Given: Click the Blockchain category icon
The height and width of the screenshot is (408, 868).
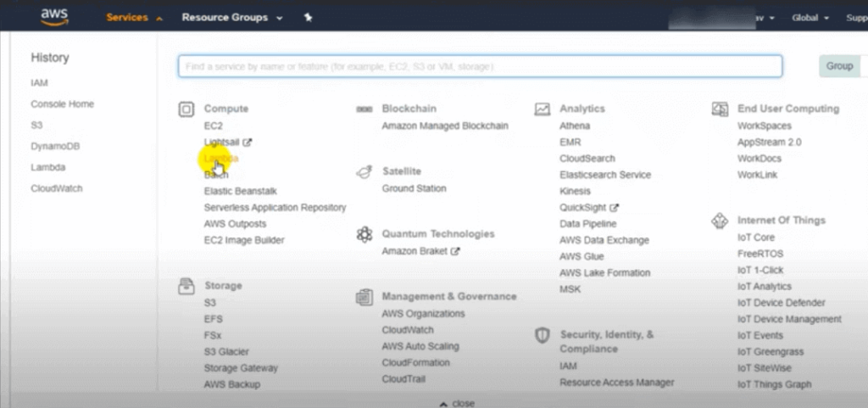Looking at the screenshot, I should 364,109.
